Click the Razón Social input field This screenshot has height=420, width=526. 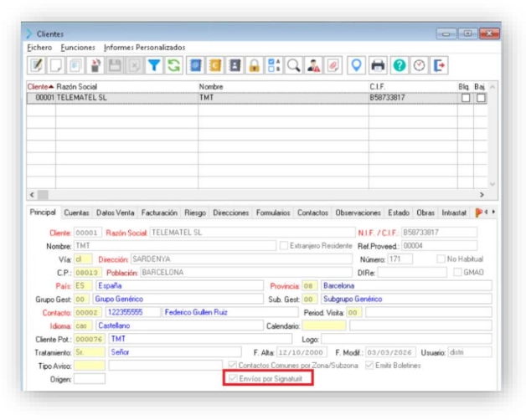252,233
